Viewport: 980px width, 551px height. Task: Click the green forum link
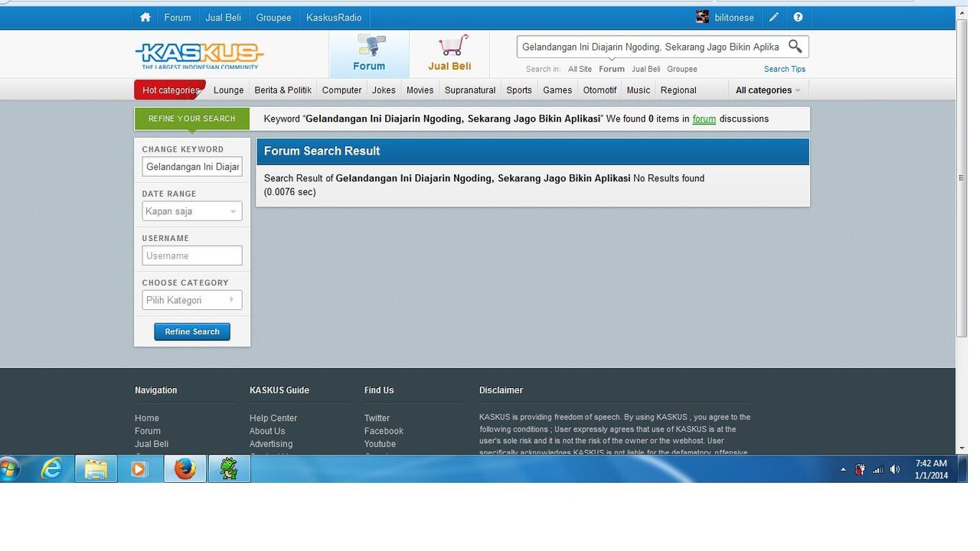[x=704, y=119]
